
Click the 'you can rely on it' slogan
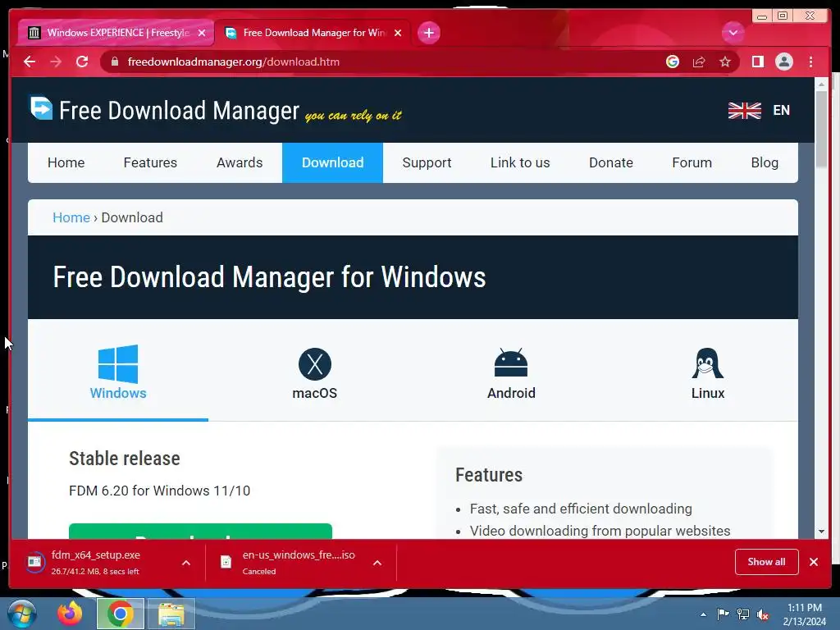coord(353,115)
